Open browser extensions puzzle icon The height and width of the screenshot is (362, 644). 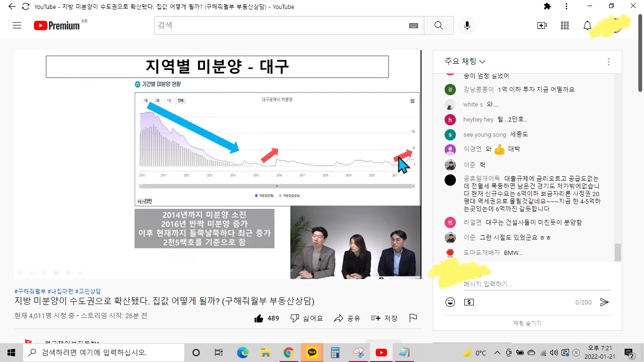click(547, 7)
